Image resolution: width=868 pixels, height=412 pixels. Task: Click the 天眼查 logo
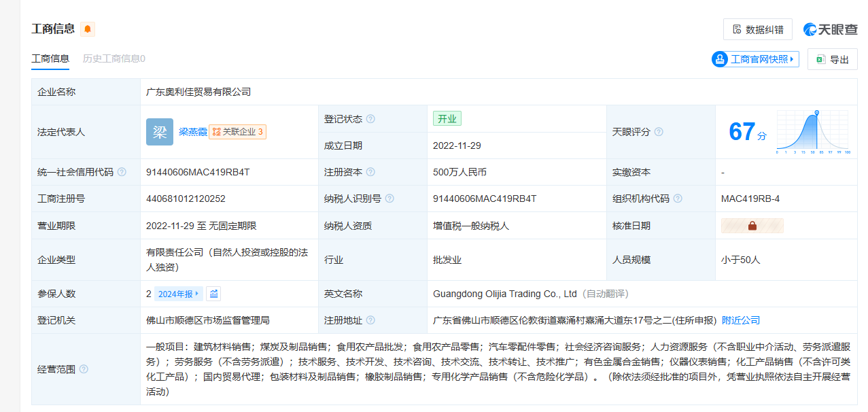pos(830,29)
